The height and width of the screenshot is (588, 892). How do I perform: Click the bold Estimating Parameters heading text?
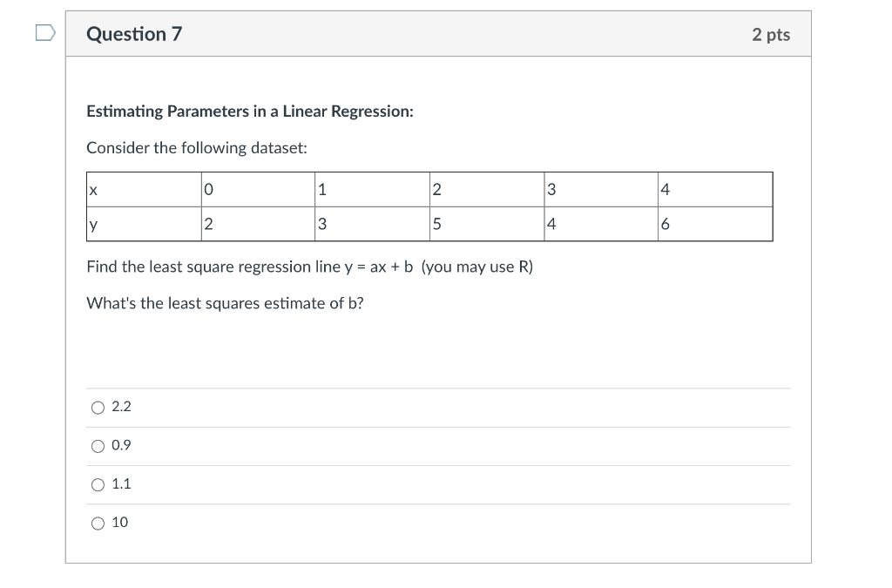249,112
